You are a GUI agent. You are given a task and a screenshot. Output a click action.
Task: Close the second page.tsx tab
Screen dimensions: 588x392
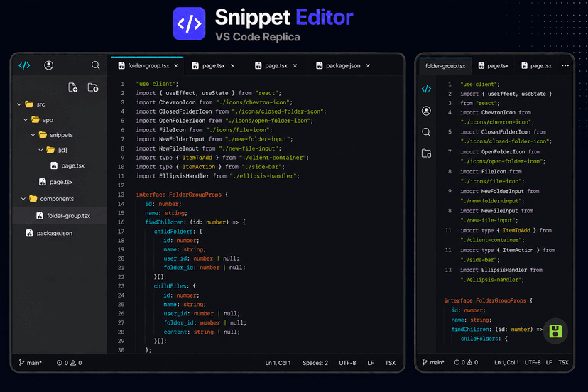[295, 66]
